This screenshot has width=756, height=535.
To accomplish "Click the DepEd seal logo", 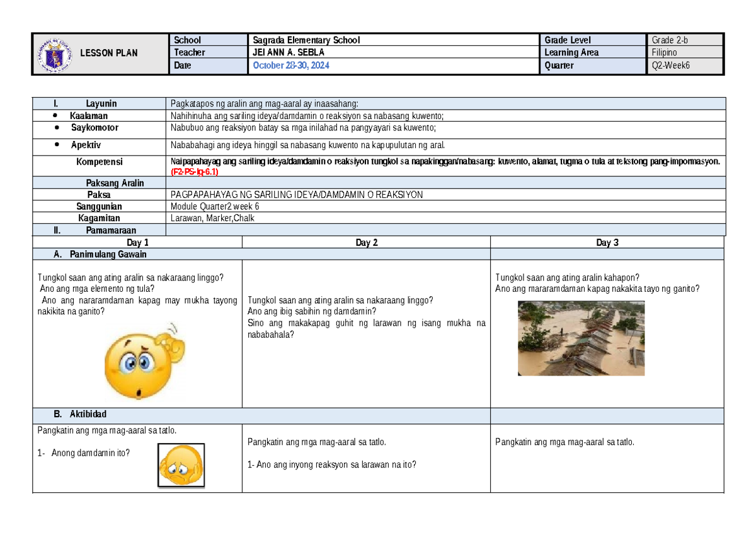I will [55, 55].
